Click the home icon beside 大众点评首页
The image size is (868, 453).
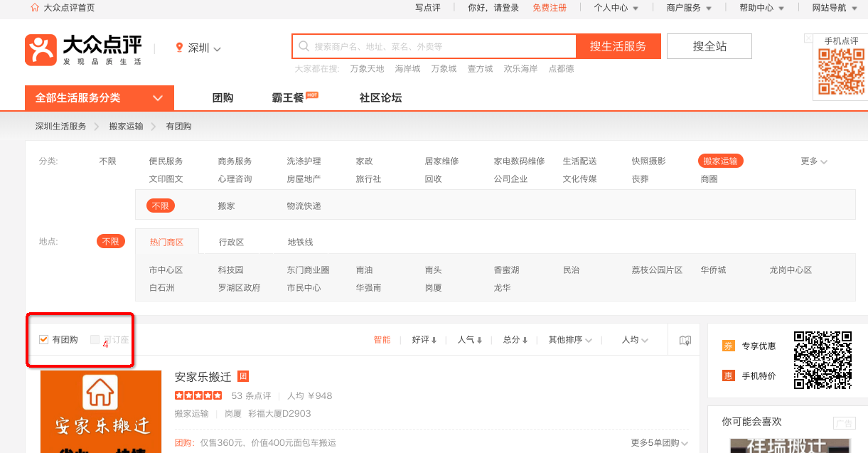pos(35,8)
